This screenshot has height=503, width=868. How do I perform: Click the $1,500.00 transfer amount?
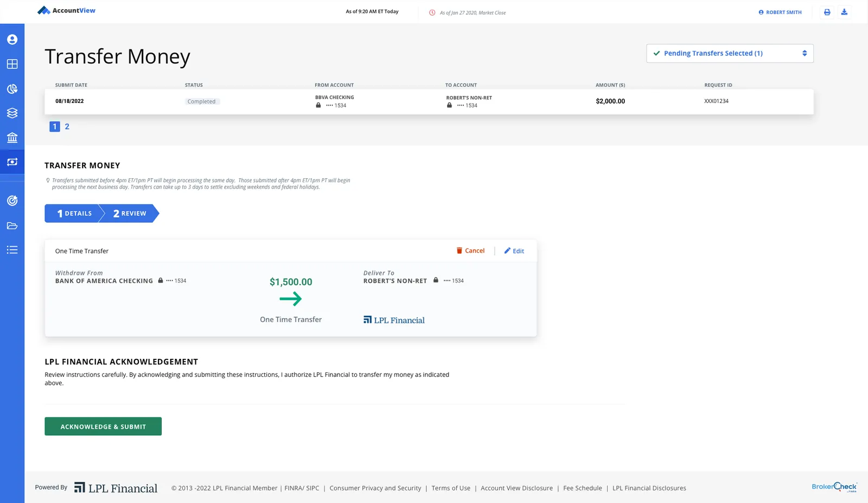291,282
